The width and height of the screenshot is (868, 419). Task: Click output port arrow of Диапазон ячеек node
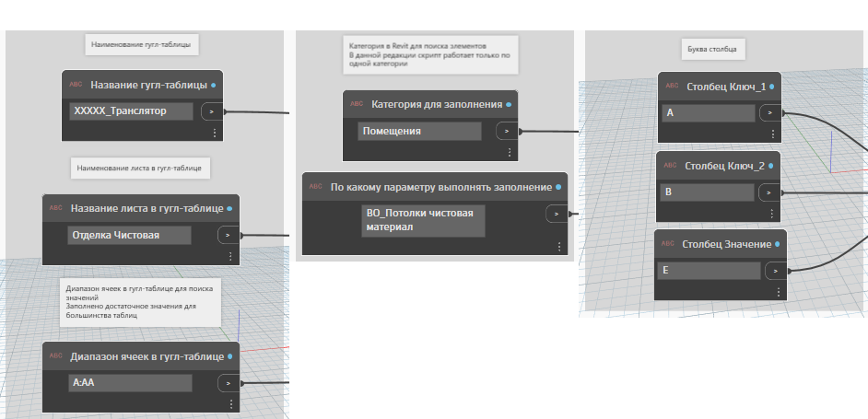tap(227, 382)
